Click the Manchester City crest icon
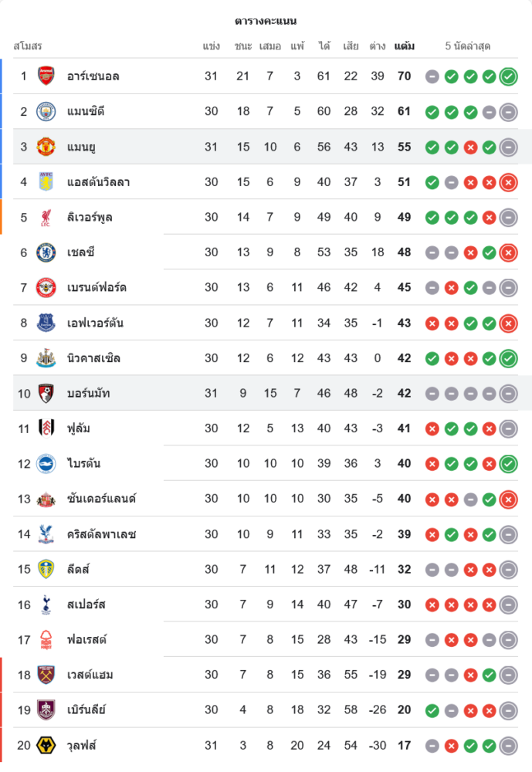The image size is (532, 772). pyautogui.click(x=46, y=111)
